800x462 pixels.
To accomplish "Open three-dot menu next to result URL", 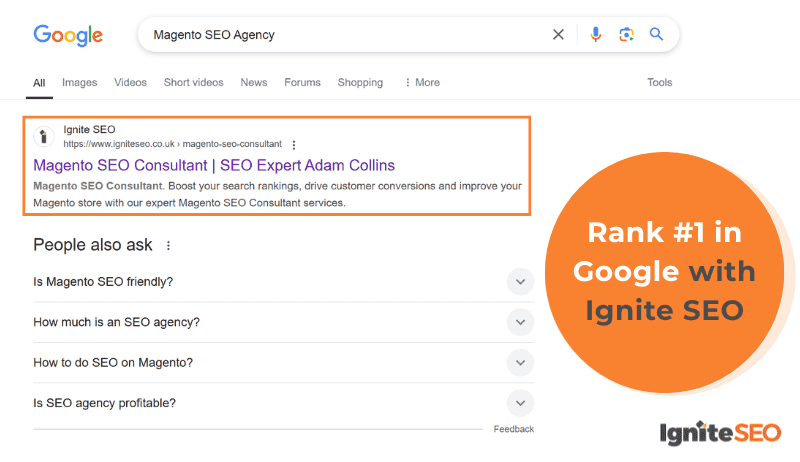I will (x=294, y=145).
